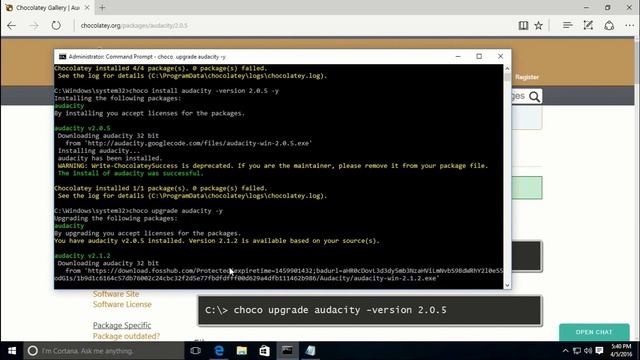Open the notepad-like taskbar app icon
The image size is (640, 360).
(310, 351)
